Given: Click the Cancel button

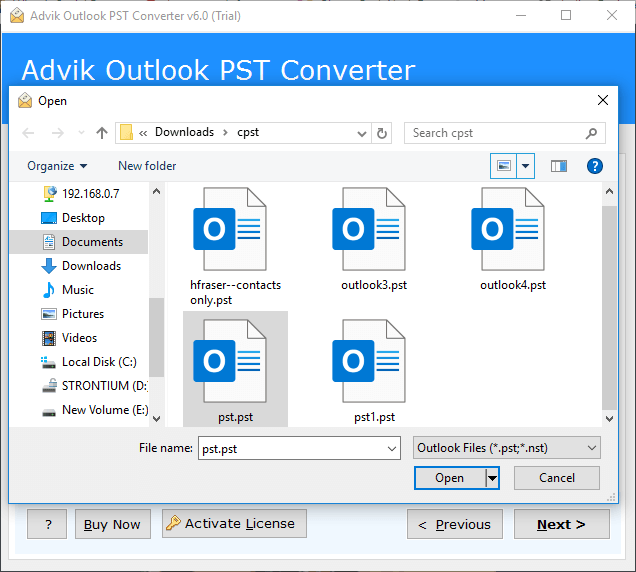Looking at the screenshot, I should (557, 478).
